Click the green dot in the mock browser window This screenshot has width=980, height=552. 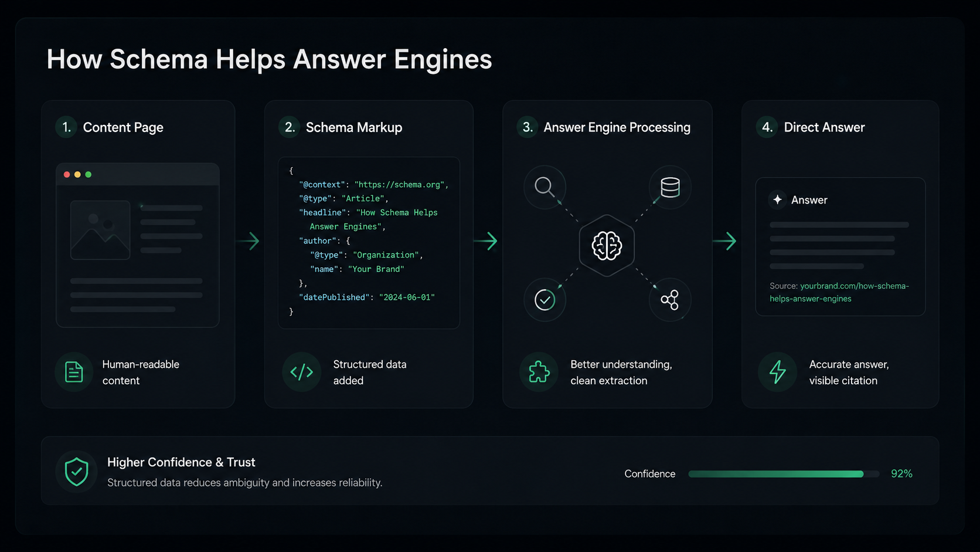point(89,174)
